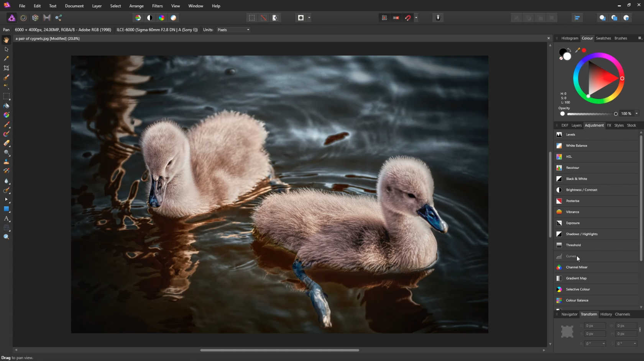This screenshot has height=361, width=644.
Task: Select the Clone stamp tool
Action: click(6, 162)
